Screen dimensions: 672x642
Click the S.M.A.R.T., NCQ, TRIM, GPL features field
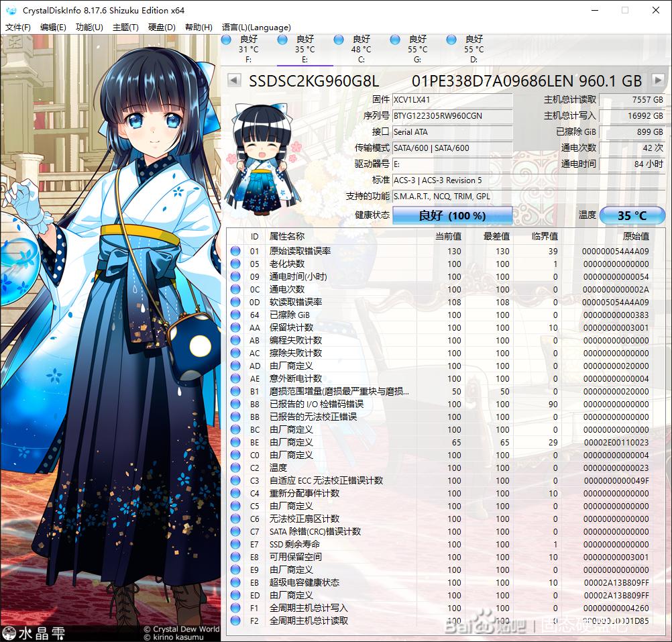[528, 197]
